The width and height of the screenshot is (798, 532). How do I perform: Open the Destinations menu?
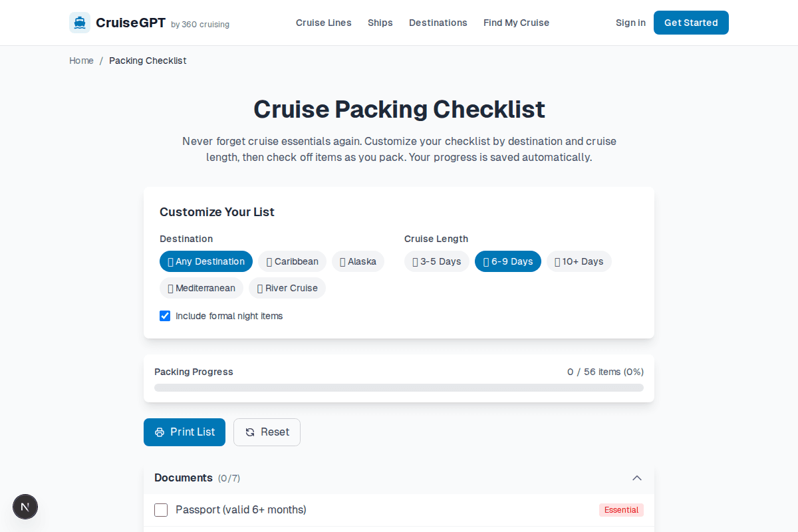point(438,23)
